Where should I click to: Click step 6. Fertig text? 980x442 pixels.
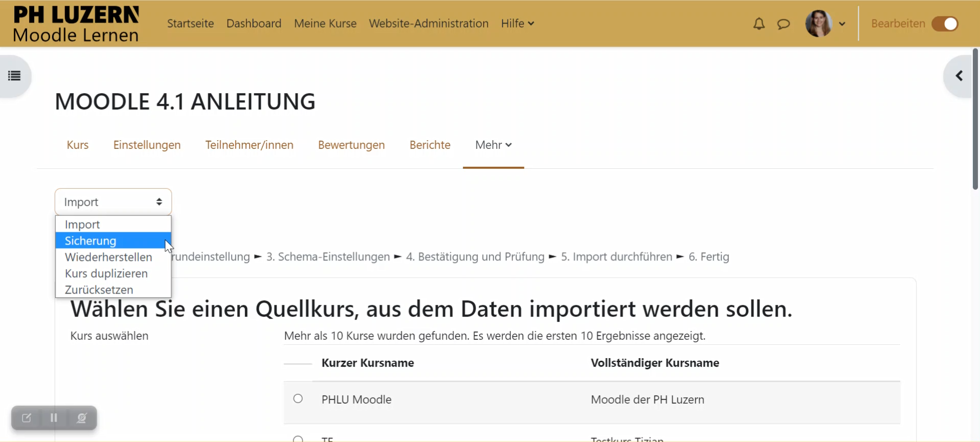coord(709,257)
